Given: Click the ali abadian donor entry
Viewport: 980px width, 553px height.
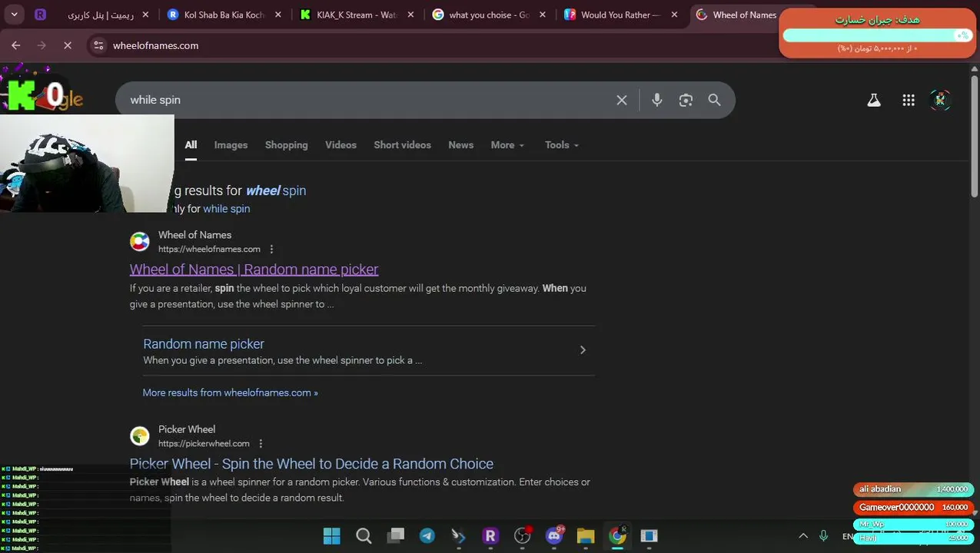Looking at the screenshot, I should click(913, 490).
